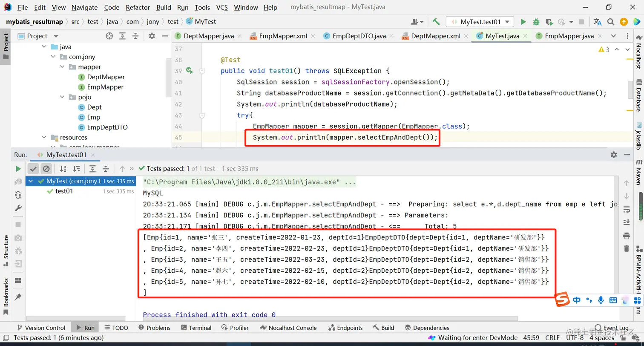Collapse all nodes in the Project panel
Screen dimensions: 644x346
pos(136,36)
